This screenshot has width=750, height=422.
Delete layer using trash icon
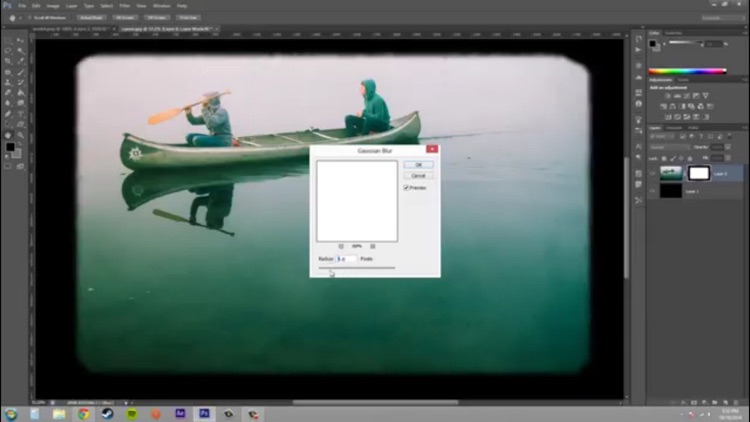tap(736, 402)
